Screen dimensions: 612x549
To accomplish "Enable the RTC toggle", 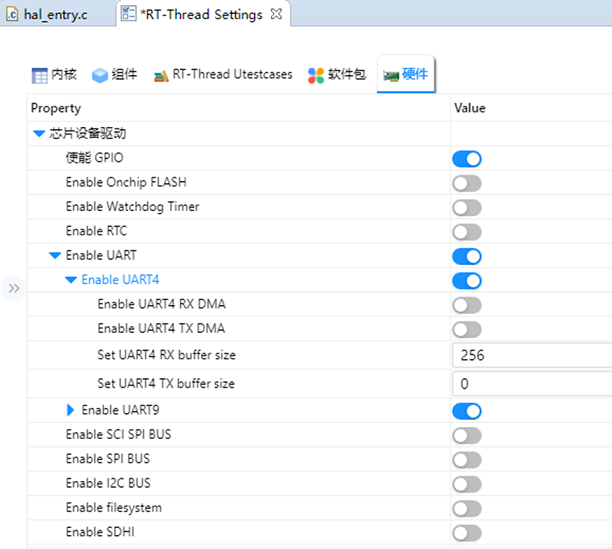I will 467,232.
